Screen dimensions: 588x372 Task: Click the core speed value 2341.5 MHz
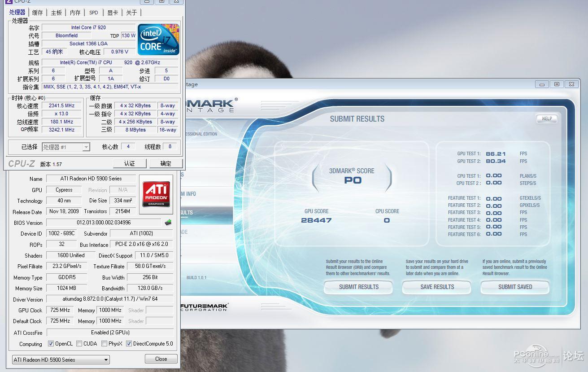[61, 105]
